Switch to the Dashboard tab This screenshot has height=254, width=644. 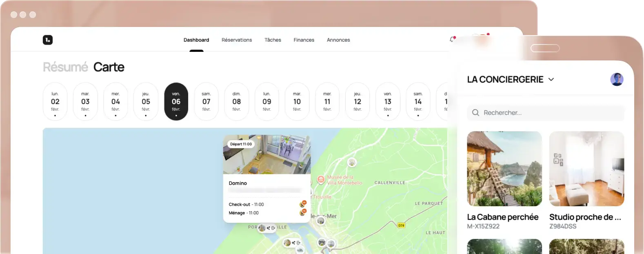[196, 40]
